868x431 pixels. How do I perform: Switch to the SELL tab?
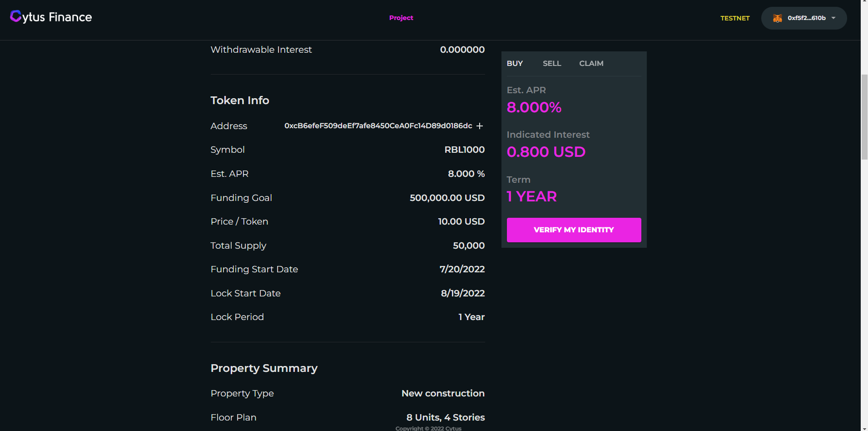click(x=552, y=63)
